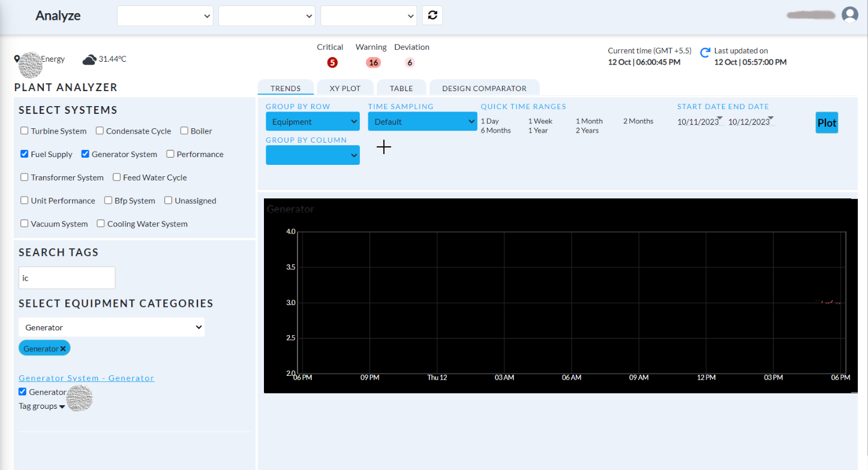Viewport: 868px width, 470px height.
Task: Uncheck the Generator tag checkbox
Action: pyautogui.click(x=23, y=392)
